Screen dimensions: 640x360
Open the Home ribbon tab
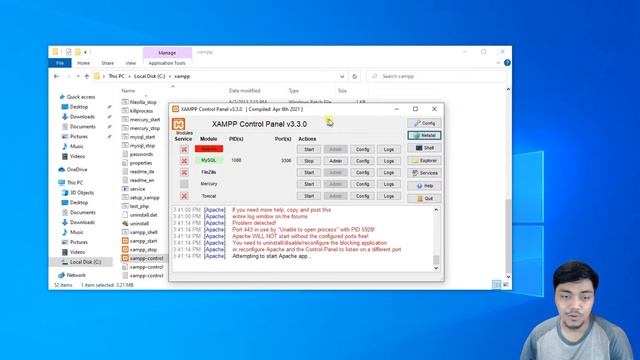[x=83, y=63]
